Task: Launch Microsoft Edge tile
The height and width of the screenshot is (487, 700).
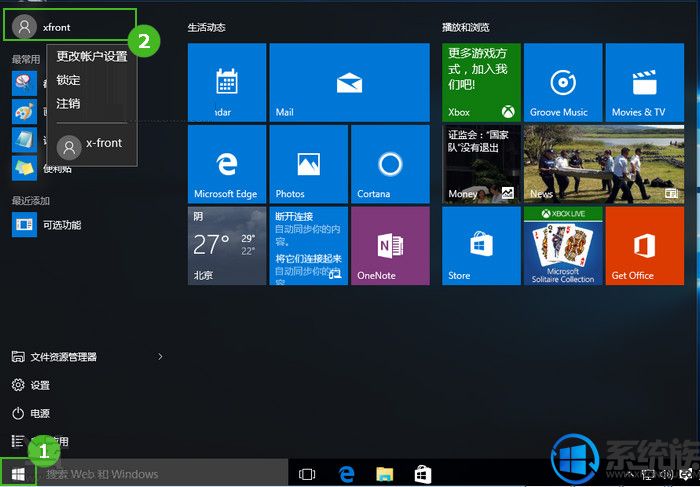Action: (x=227, y=164)
